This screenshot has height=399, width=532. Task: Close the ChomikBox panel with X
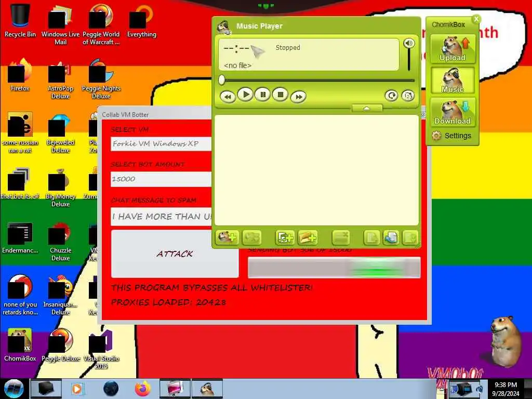tap(476, 19)
